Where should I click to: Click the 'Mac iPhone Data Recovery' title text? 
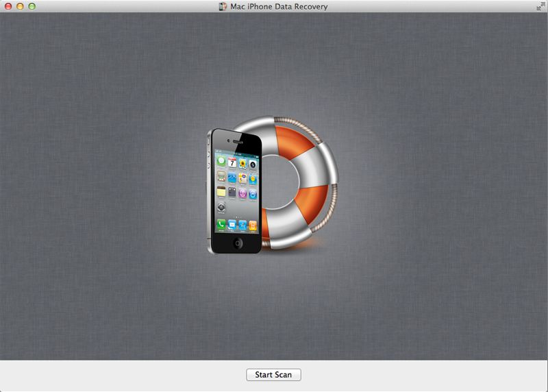click(x=279, y=7)
